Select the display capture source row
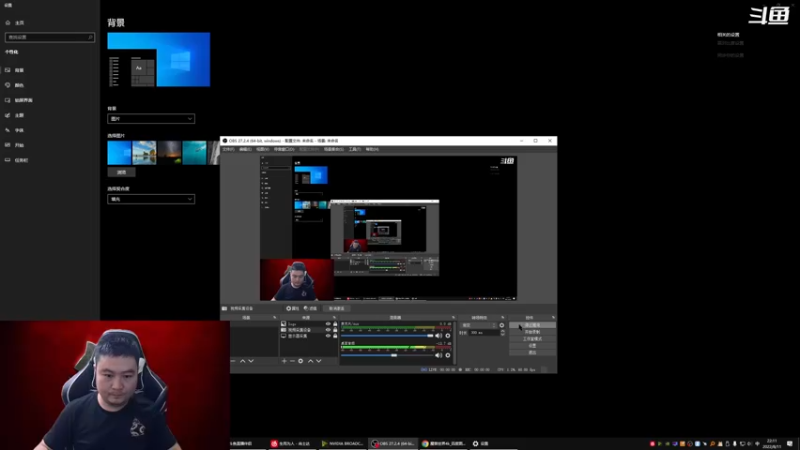Viewport: 800px width, 450px height. click(309, 336)
